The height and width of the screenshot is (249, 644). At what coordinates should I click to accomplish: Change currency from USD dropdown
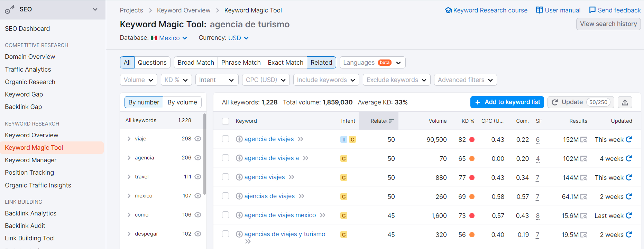pyautogui.click(x=238, y=38)
